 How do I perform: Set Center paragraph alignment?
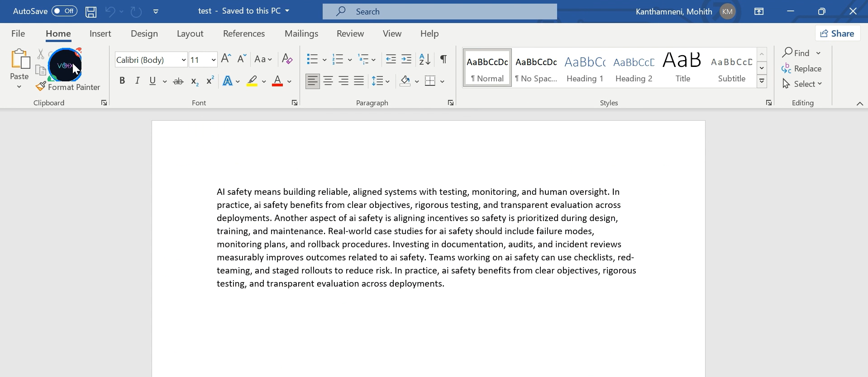point(328,81)
